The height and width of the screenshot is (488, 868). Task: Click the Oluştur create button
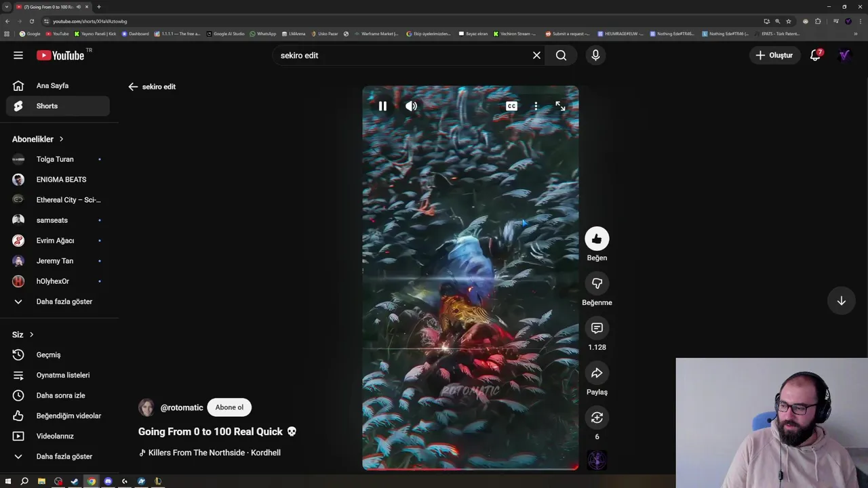774,56
